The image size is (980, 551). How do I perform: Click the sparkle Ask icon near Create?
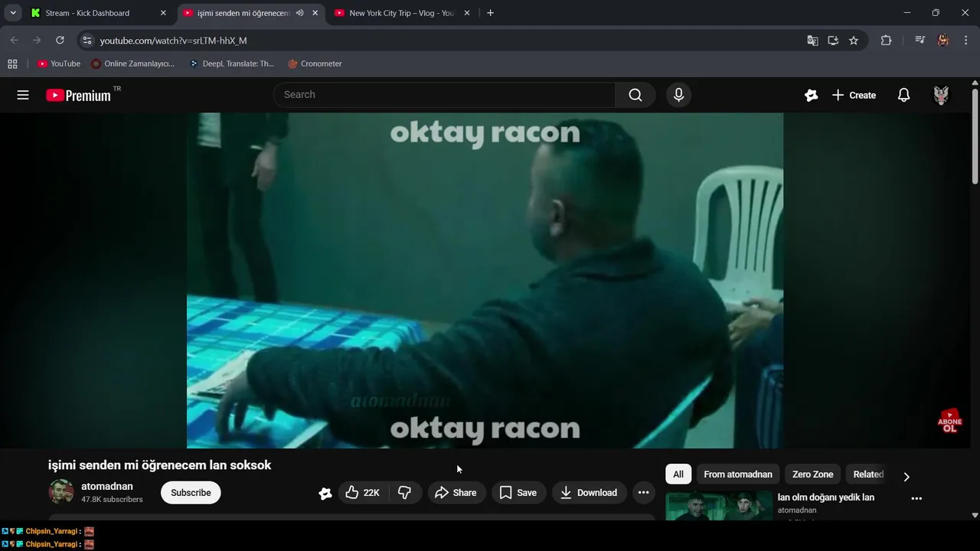point(812,95)
